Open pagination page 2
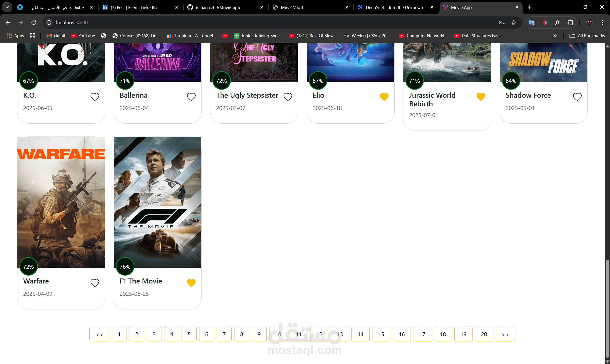The width and height of the screenshot is (610, 364). tap(137, 334)
